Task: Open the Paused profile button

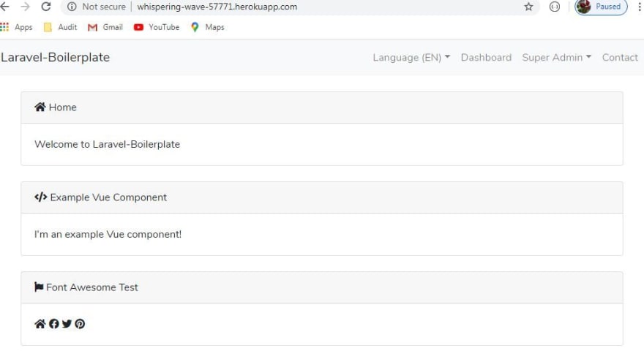Action: tap(601, 7)
